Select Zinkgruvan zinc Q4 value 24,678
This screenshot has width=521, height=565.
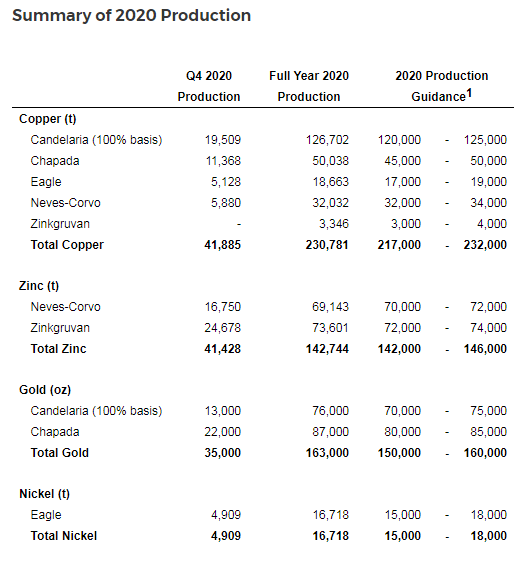coord(222,328)
